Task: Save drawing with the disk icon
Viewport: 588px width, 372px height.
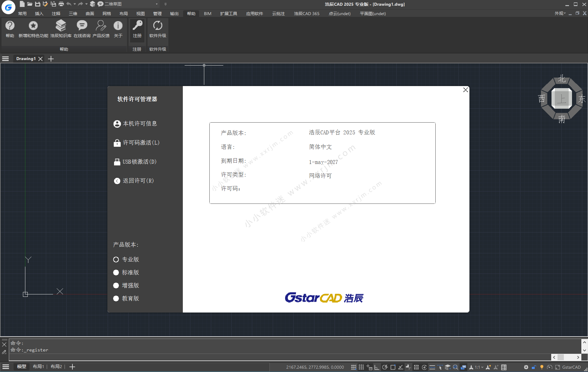Action: (37, 4)
